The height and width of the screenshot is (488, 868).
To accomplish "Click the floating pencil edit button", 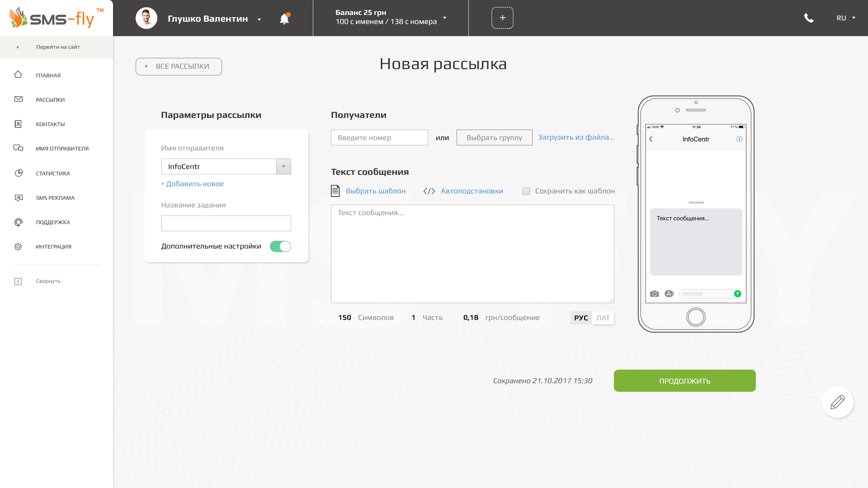I will coord(837,402).
